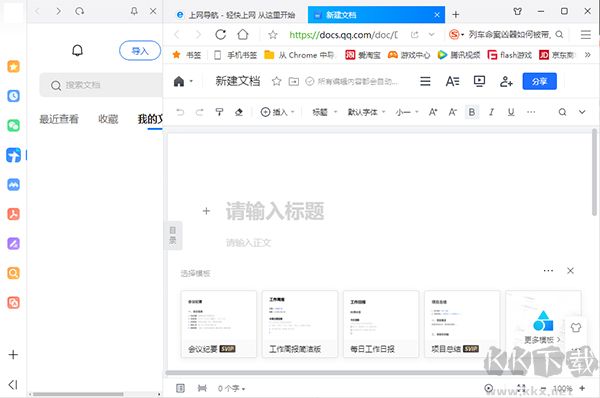Open the 腾讯视频 bookmark
The height and width of the screenshot is (398, 600).
click(x=459, y=55)
